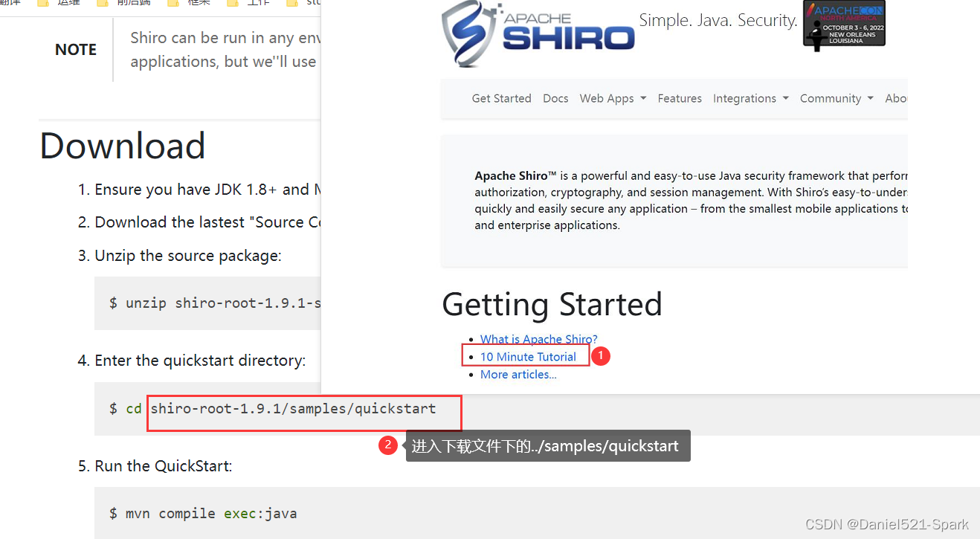Expand the Web Apps dropdown

(x=613, y=98)
